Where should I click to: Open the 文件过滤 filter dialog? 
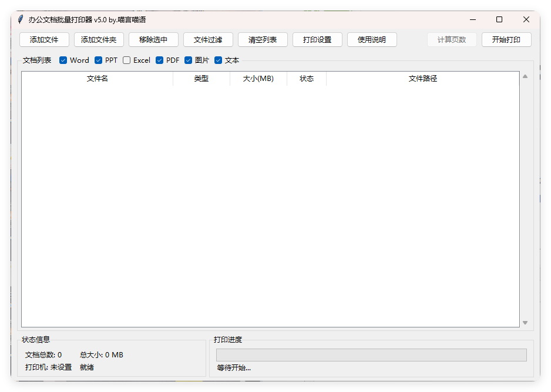point(208,40)
